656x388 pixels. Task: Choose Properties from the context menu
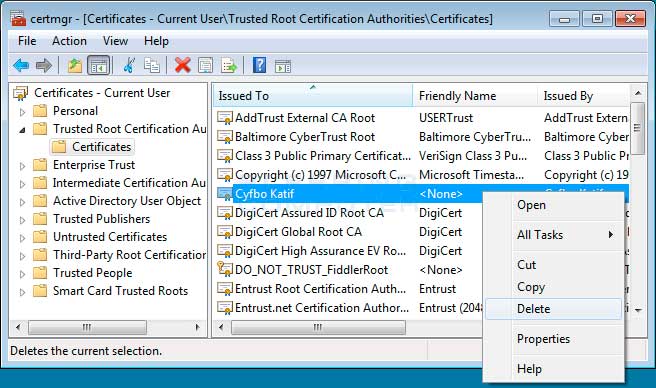554,339
